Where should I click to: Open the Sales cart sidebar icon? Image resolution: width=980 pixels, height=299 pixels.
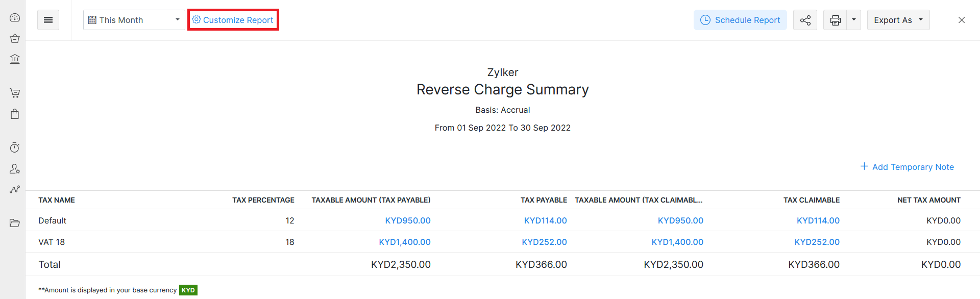tap(15, 93)
